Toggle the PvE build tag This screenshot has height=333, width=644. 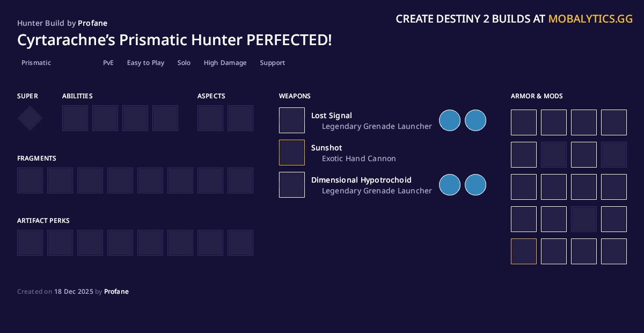(x=108, y=63)
